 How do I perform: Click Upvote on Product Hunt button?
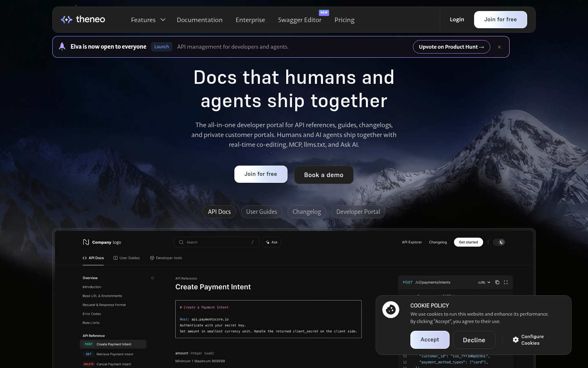451,47
